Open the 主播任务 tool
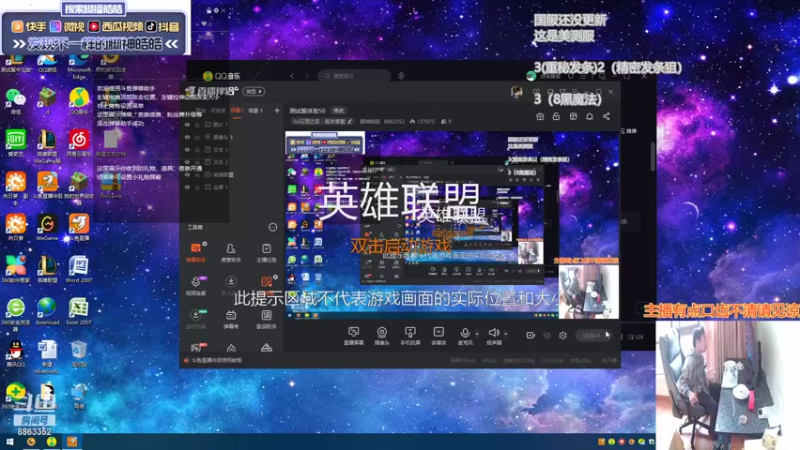 (266, 252)
